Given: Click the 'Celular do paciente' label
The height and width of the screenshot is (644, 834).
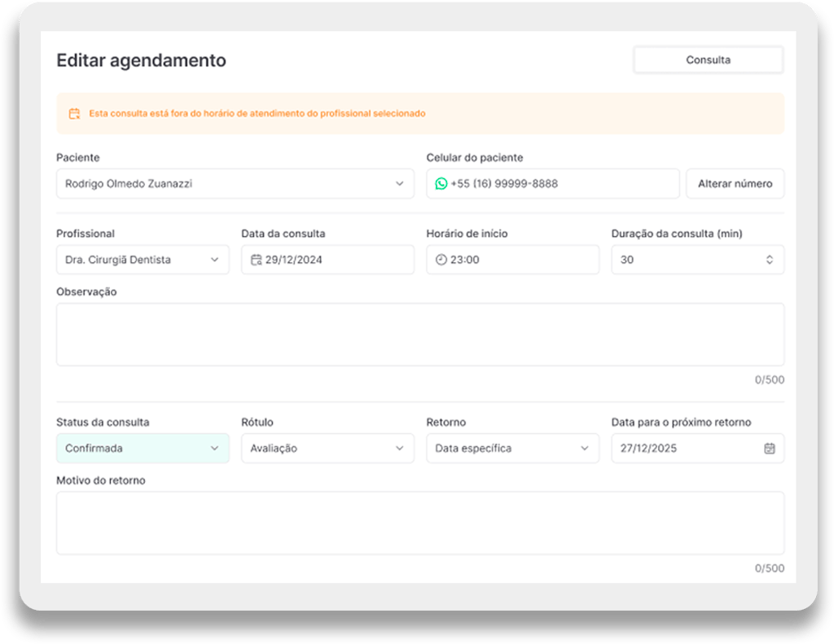Looking at the screenshot, I should (475, 157).
